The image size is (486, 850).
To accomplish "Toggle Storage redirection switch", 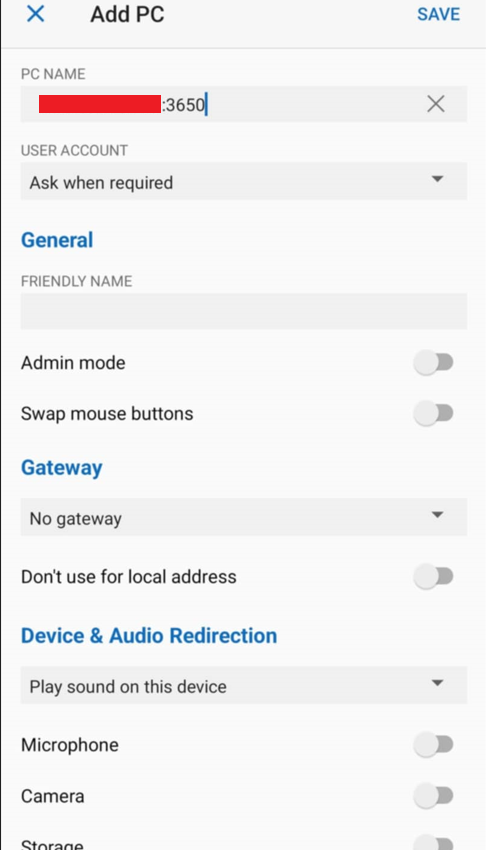I will (433, 843).
